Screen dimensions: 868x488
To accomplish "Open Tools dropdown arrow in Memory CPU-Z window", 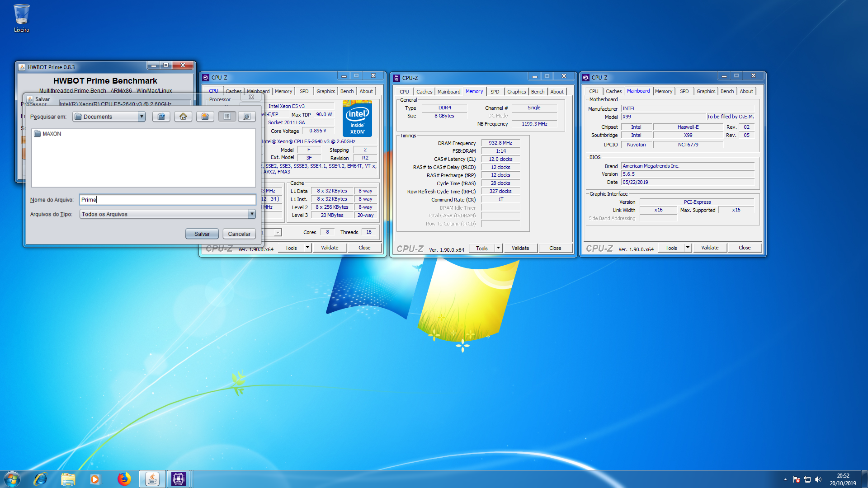I will tap(498, 248).
